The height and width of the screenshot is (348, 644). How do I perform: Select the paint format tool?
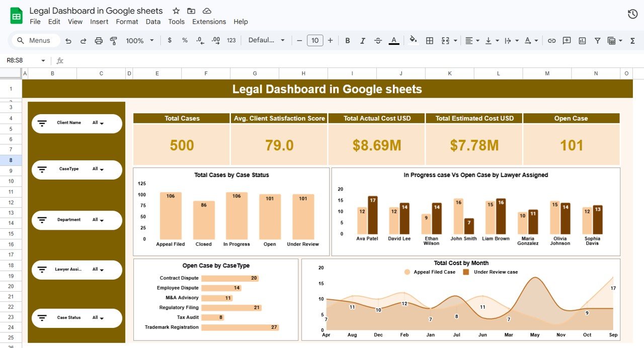[114, 40]
